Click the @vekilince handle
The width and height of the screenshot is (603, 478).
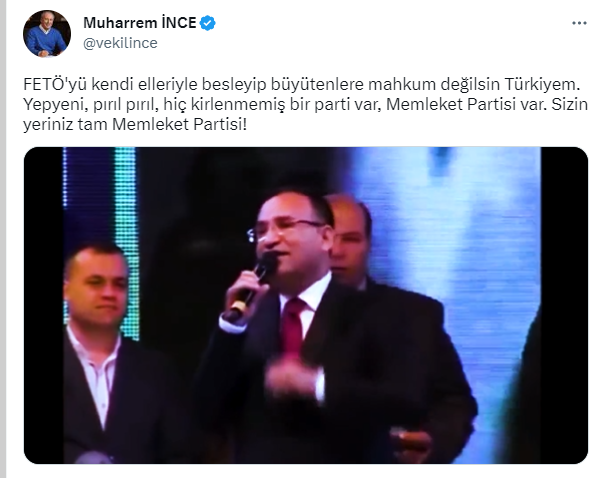[x=120, y=43]
